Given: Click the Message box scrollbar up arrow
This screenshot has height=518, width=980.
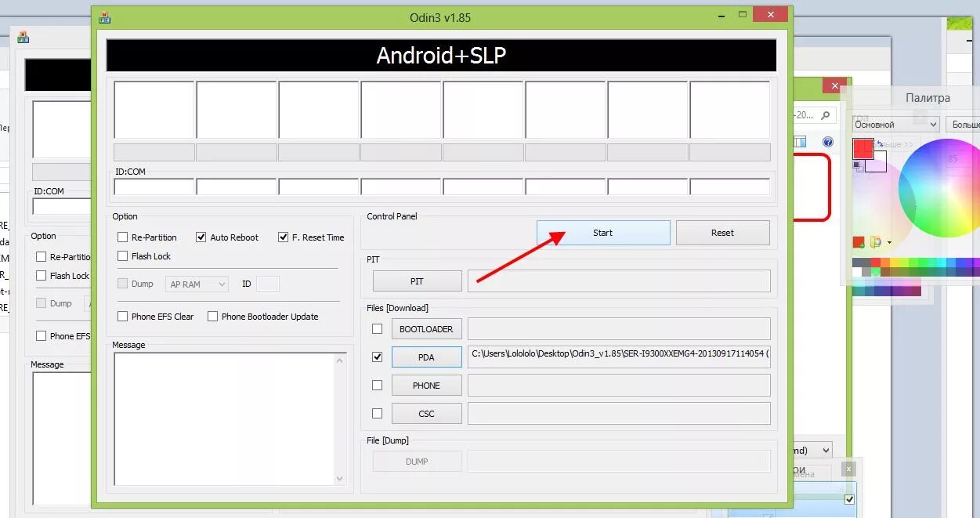Looking at the screenshot, I should click(x=340, y=360).
